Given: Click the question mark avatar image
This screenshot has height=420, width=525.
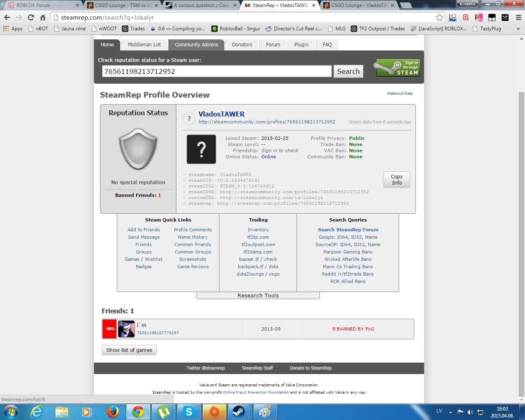Looking at the screenshot, I should coord(201,149).
